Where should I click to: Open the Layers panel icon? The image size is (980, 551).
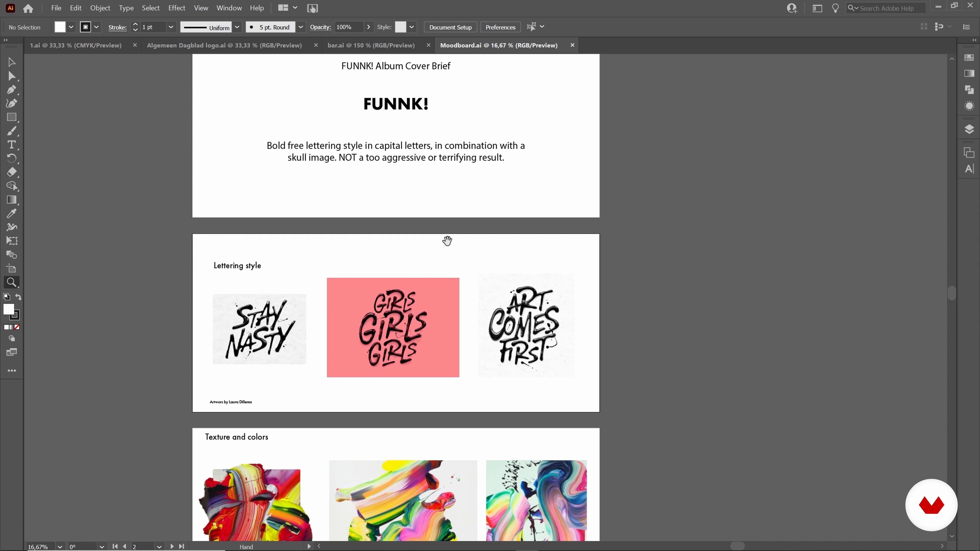[969, 129]
